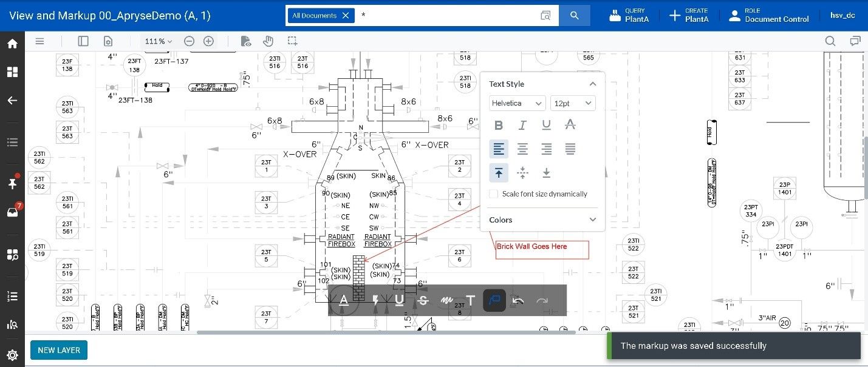
Task: Click the Home icon in left sidebar
Action: [12, 44]
